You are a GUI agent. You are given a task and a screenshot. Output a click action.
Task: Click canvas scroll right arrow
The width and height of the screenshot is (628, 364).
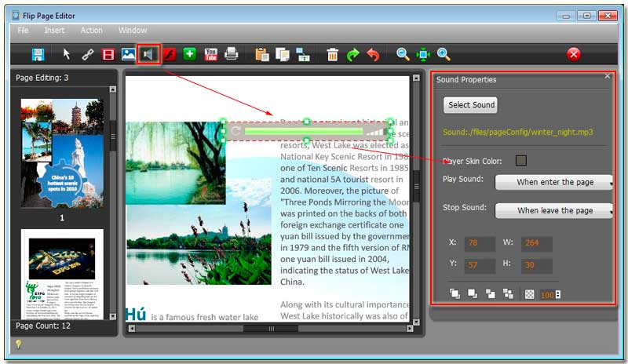click(409, 329)
